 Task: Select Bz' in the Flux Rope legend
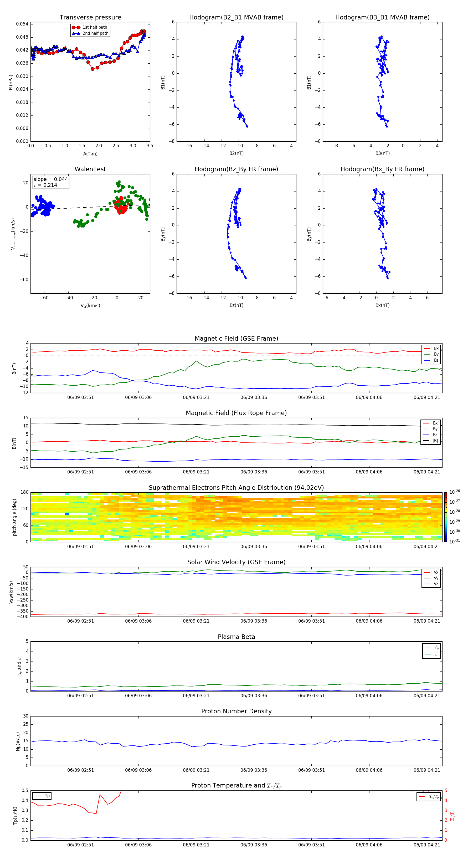431,435
